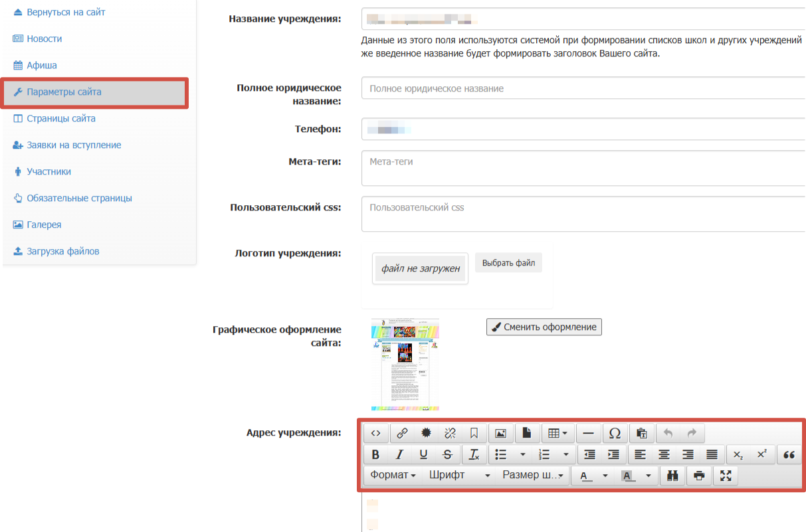Toggle italic text style
This screenshot has width=806, height=532.
point(399,455)
